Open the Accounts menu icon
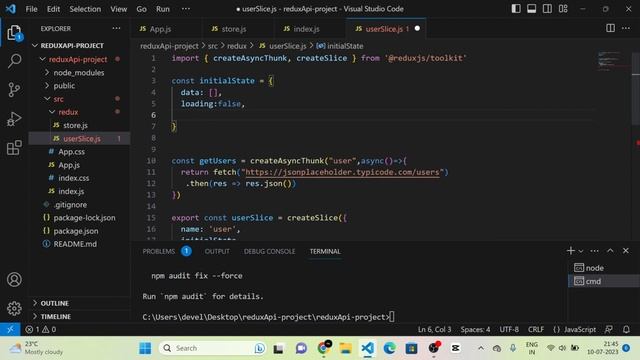This screenshot has width=640, height=360. click(14, 280)
